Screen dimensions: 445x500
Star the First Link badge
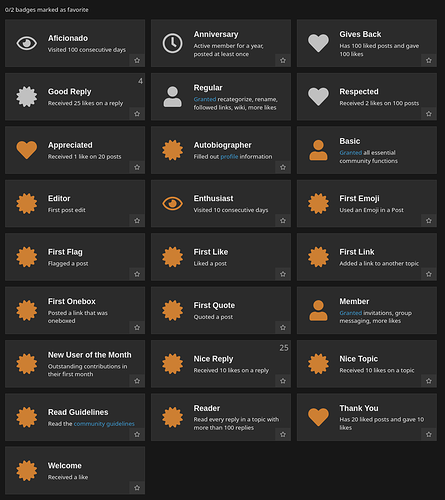click(x=429, y=274)
